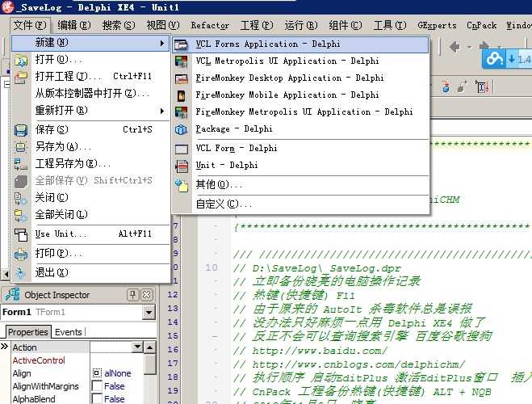Open the 组件(C) menu
Image resolution: width=532 pixels, height=404 pixels.
tap(346, 25)
